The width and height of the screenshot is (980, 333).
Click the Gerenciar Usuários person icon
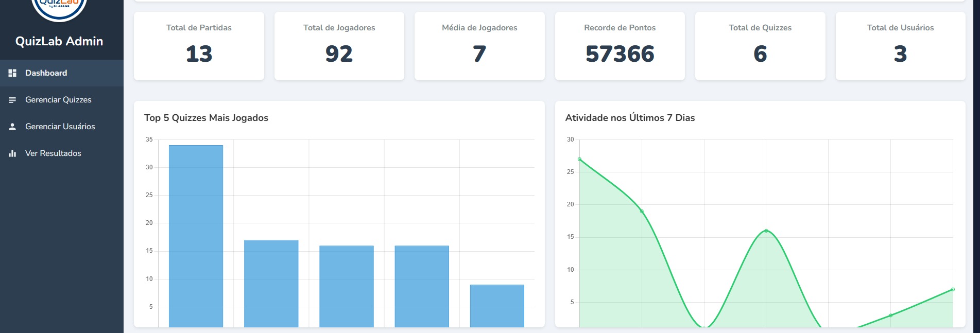(12, 127)
